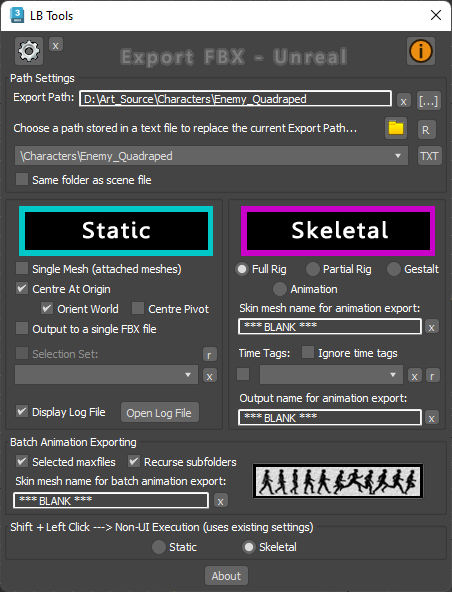The image size is (452, 592).
Task: Click Open Log File button
Action: pos(160,412)
